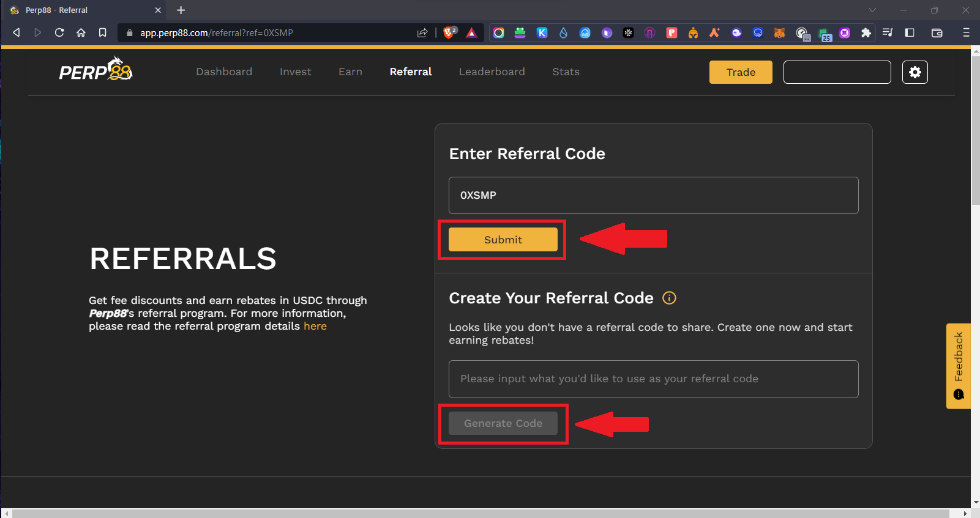The image size is (980, 518).
Task: Go to browser home page icon
Action: pos(81,32)
